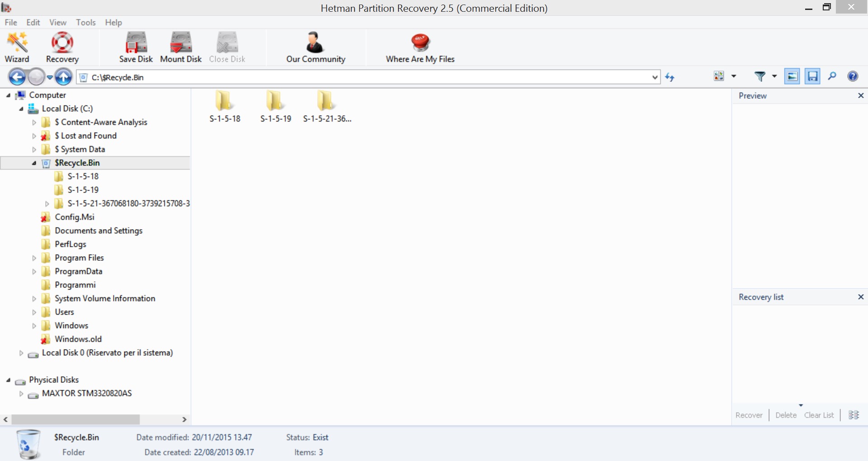Click the tree scroll right arrow
Viewport: 868px width, 461px height.
pos(184,419)
